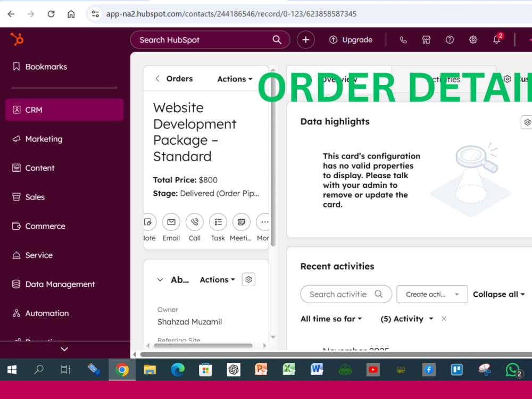This screenshot has height=399, width=532.
Task: Click the magnifier in Search activities
Action: pyautogui.click(x=379, y=294)
